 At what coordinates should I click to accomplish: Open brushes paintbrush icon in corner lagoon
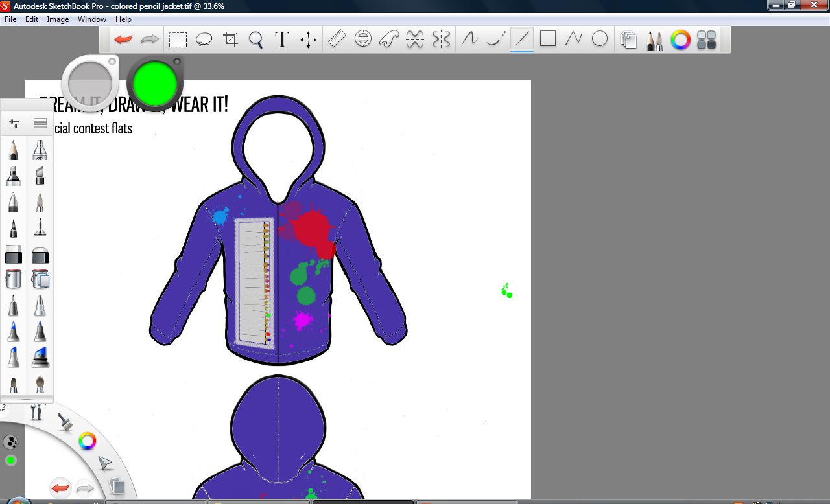[x=64, y=422]
